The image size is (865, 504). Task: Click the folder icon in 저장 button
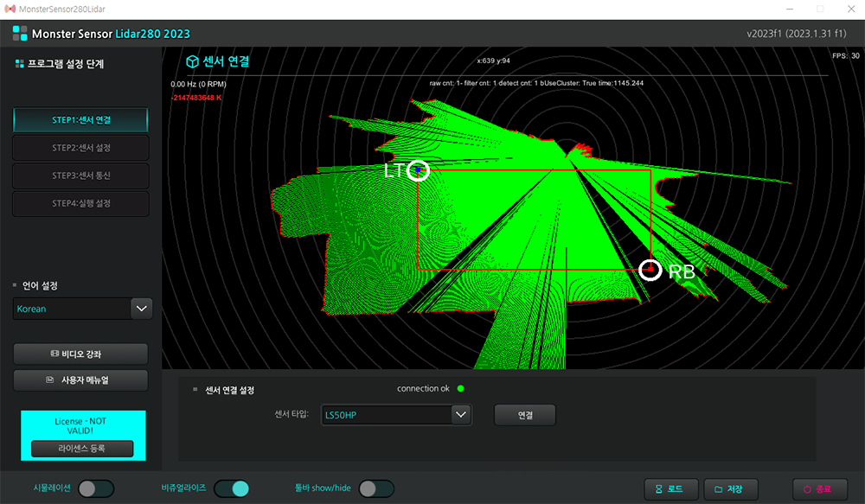coord(718,489)
